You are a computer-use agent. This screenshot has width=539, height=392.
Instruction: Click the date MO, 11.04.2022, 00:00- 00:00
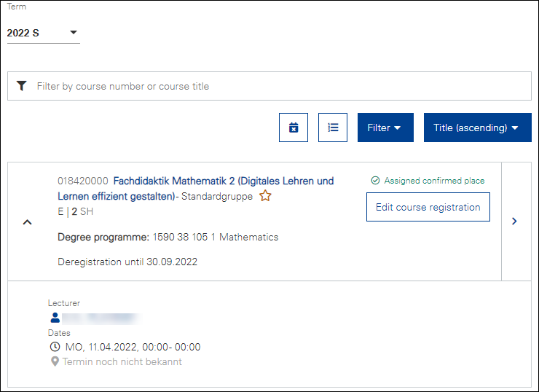click(x=133, y=347)
